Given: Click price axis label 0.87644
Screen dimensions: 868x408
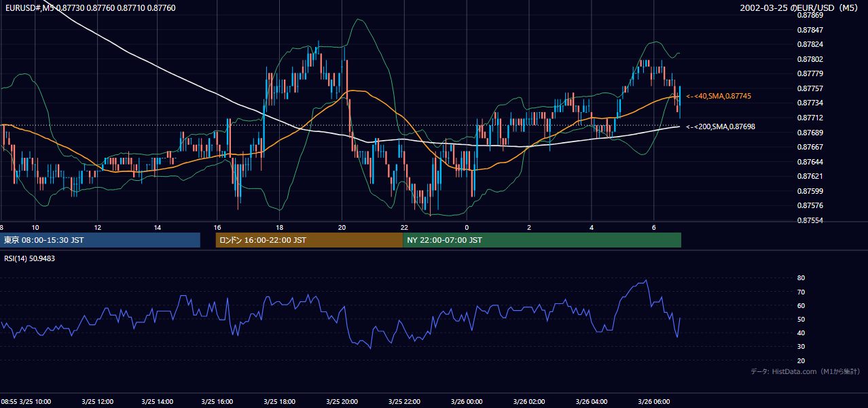Looking at the screenshot, I should 810,162.
